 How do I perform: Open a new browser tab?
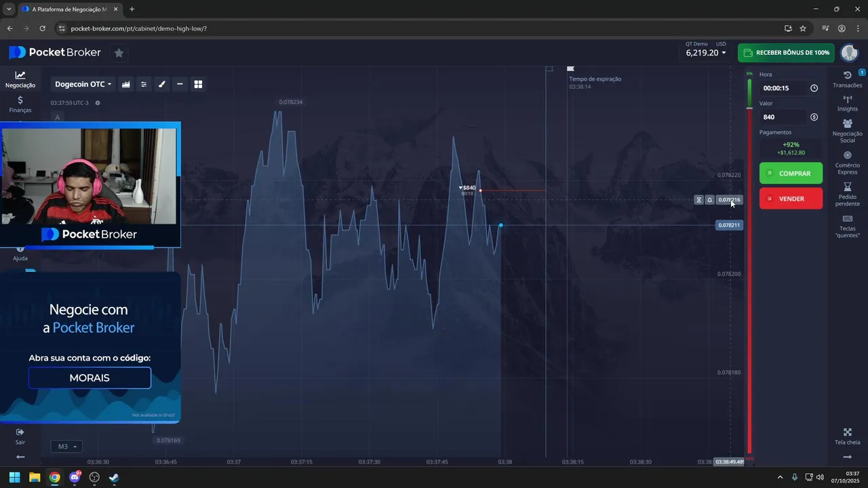(132, 9)
